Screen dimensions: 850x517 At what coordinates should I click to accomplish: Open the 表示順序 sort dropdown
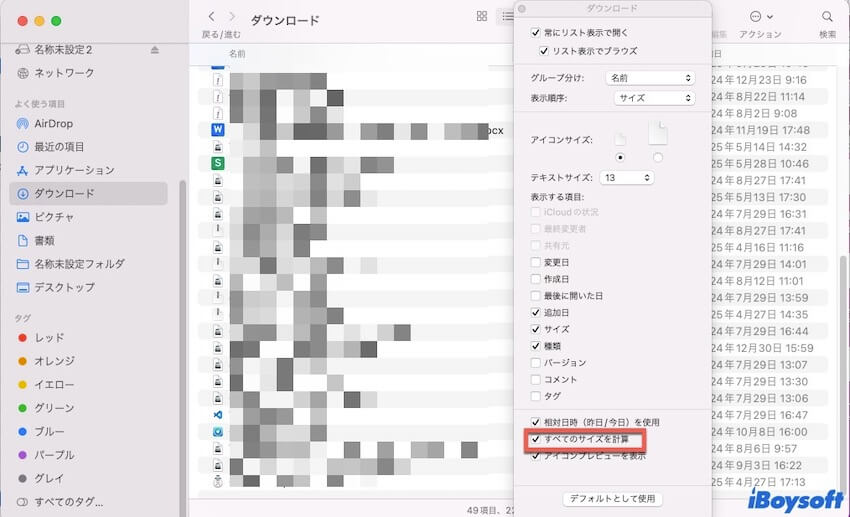click(654, 98)
